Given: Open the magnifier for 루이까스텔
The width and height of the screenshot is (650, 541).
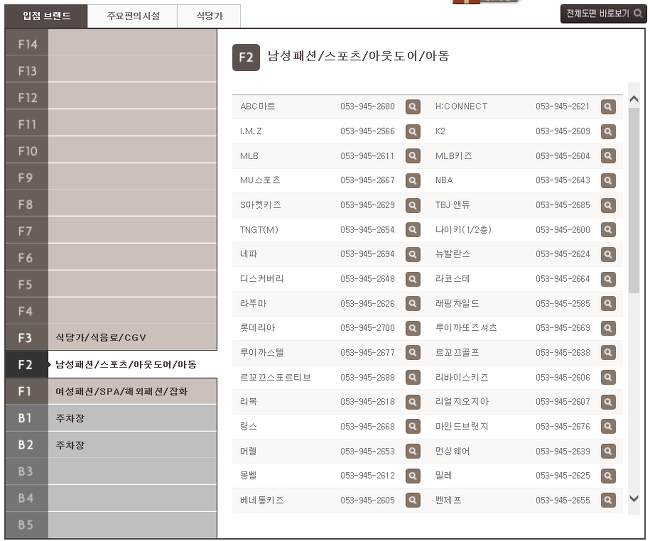Looking at the screenshot, I should tap(412, 353).
